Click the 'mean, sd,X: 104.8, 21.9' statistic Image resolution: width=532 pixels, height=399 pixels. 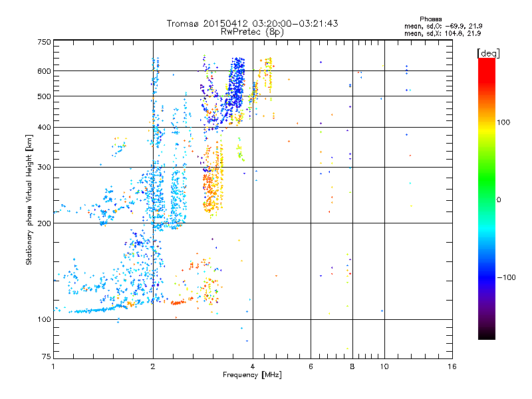pos(442,33)
